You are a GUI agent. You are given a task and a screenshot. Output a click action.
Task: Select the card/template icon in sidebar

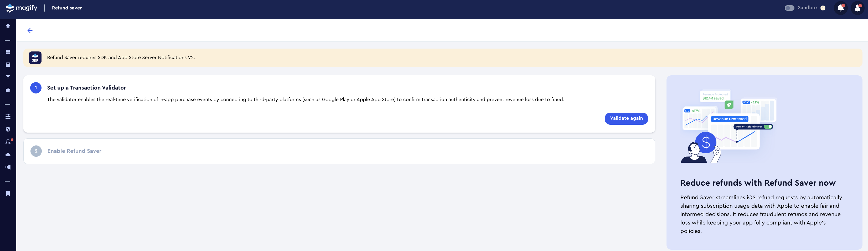pos(8,65)
